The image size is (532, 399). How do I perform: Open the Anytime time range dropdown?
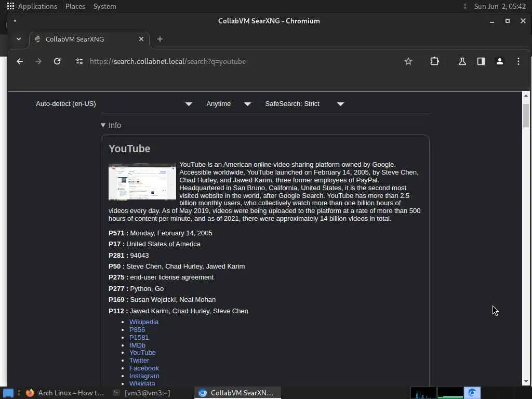pos(229,104)
